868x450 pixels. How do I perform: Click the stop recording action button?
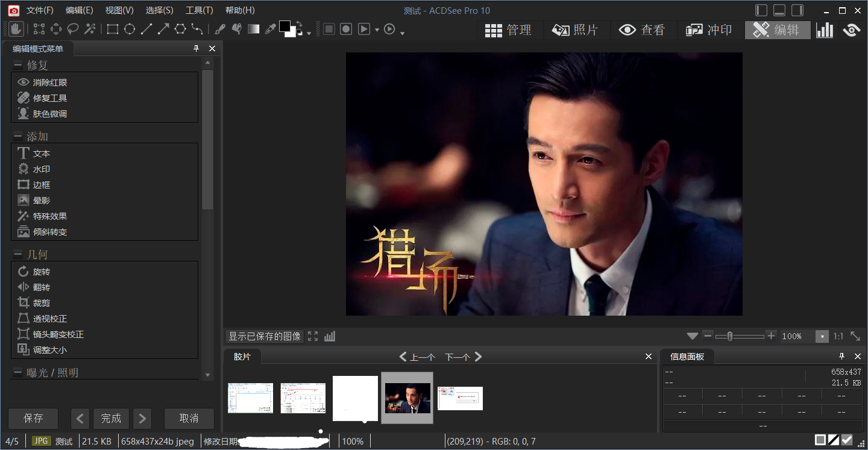pos(329,29)
